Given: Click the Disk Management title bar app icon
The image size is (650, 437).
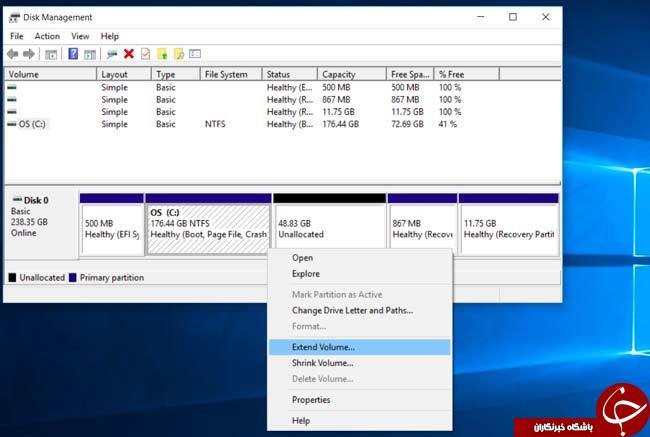Looking at the screenshot, I should click(15, 17).
